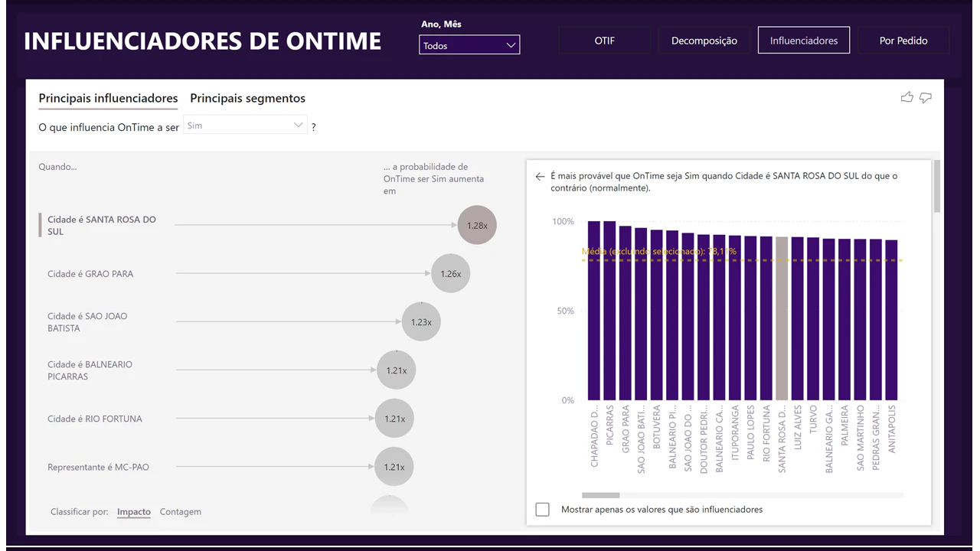Click the PALMEIRA bar in chart
Viewport: 980px width, 551px height.
[844, 319]
